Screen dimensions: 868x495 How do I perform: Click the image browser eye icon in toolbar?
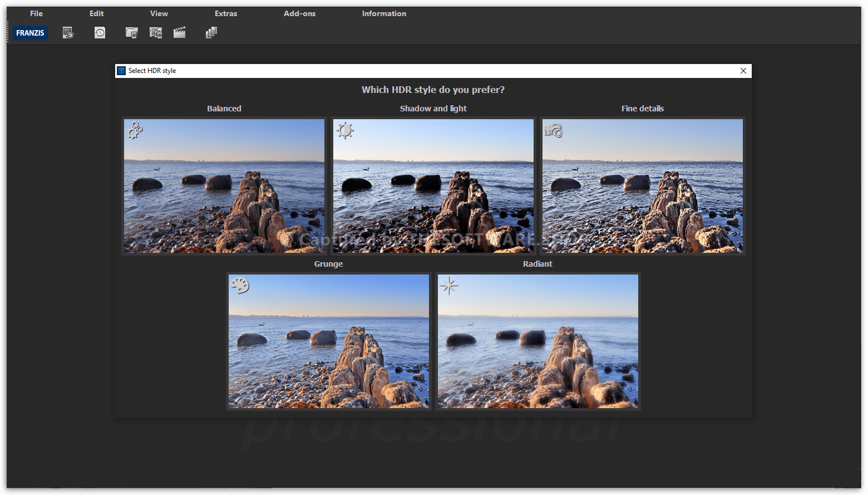coord(68,33)
